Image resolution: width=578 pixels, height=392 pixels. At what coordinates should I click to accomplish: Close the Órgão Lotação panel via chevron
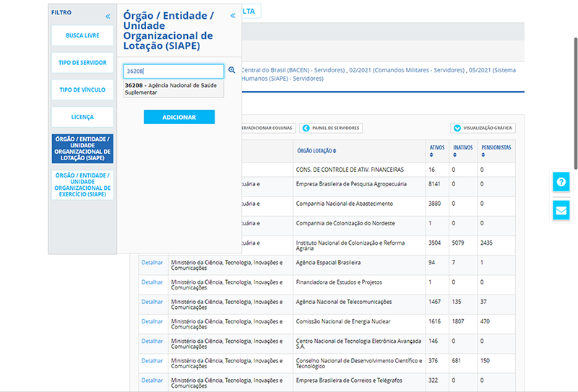pyautogui.click(x=233, y=16)
